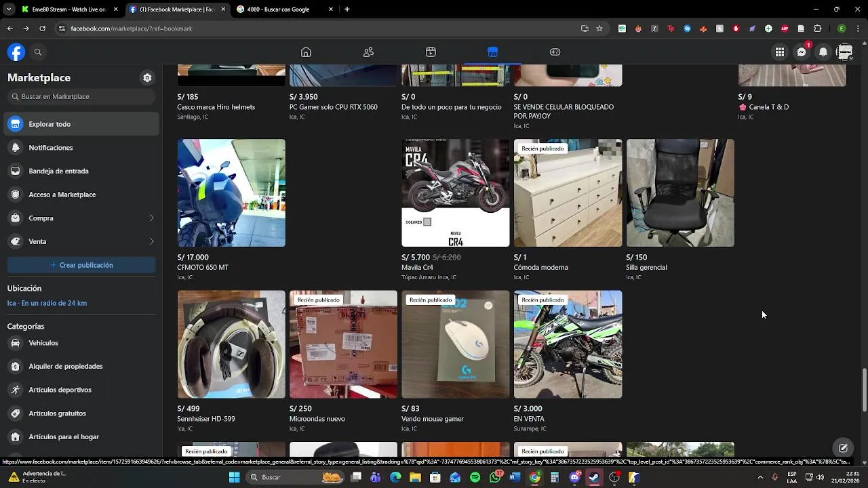Open the Vendo mouse gamer listing photo
Image resolution: width=868 pixels, height=488 pixels.
tap(456, 344)
